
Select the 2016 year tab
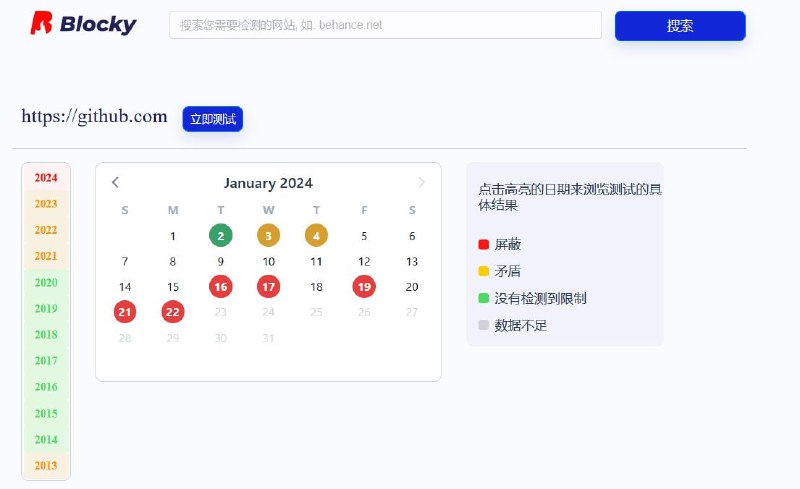pyautogui.click(x=46, y=387)
